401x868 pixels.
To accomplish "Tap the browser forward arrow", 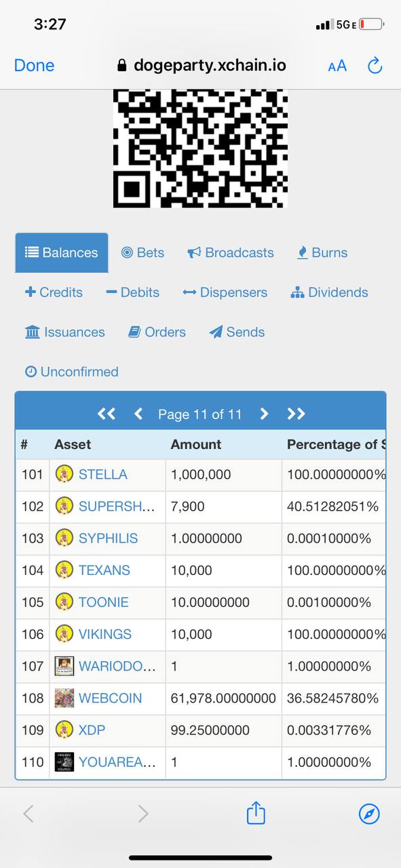I will click(x=142, y=813).
